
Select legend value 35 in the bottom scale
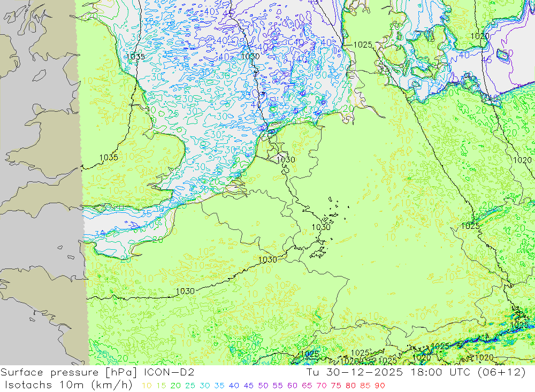[219, 386]
